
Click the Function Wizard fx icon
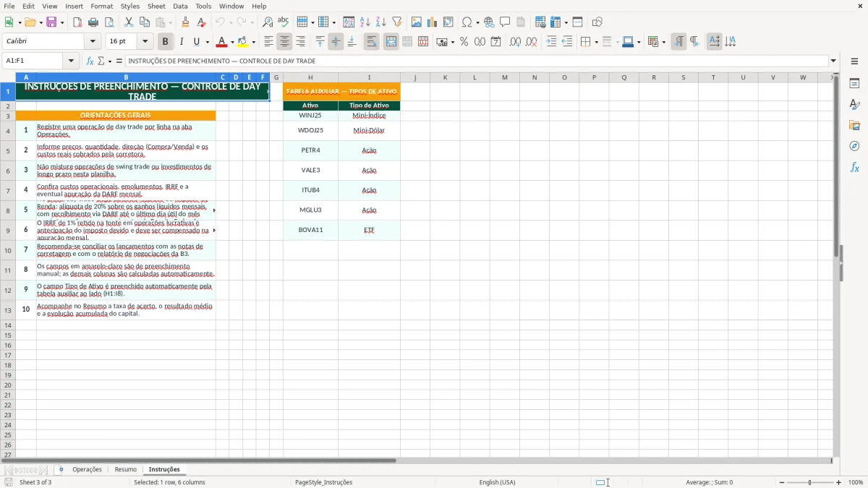point(90,61)
